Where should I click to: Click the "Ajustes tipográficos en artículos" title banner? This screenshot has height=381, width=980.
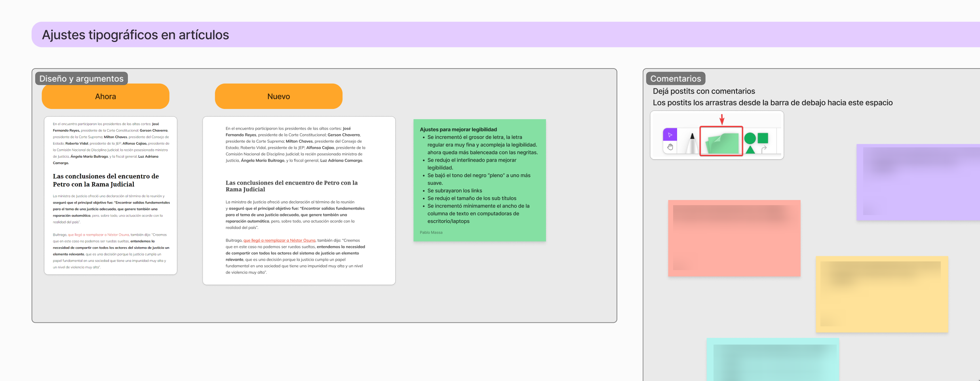135,35
